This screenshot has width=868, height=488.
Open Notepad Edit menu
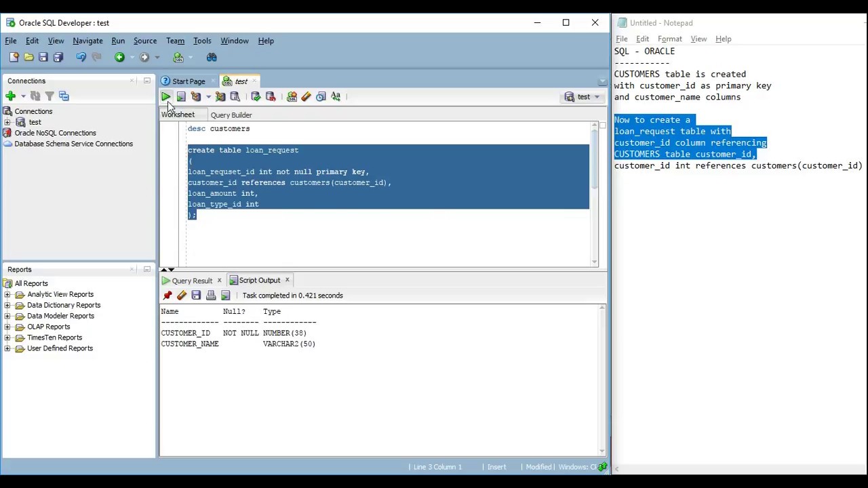[642, 39]
